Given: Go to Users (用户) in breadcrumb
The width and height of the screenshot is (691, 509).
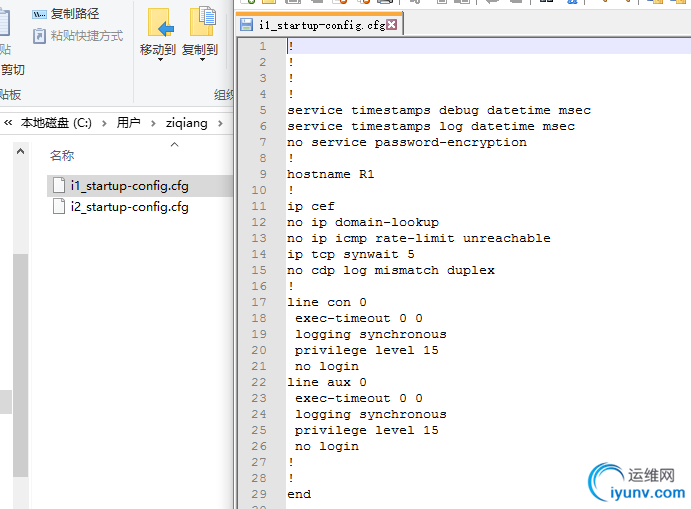Looking at the screenshot, I should pyautogui.click(x=128, y=123).
